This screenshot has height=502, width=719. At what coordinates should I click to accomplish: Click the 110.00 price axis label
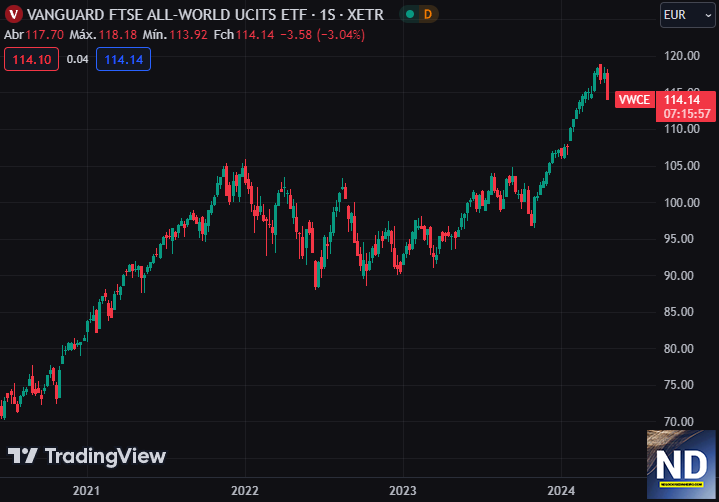click(682, 129)
